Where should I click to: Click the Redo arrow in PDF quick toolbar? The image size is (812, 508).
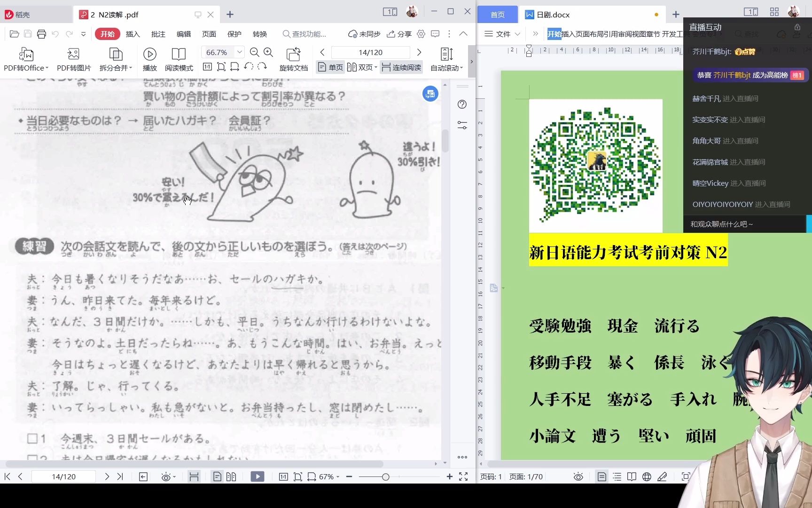(70, 34)
